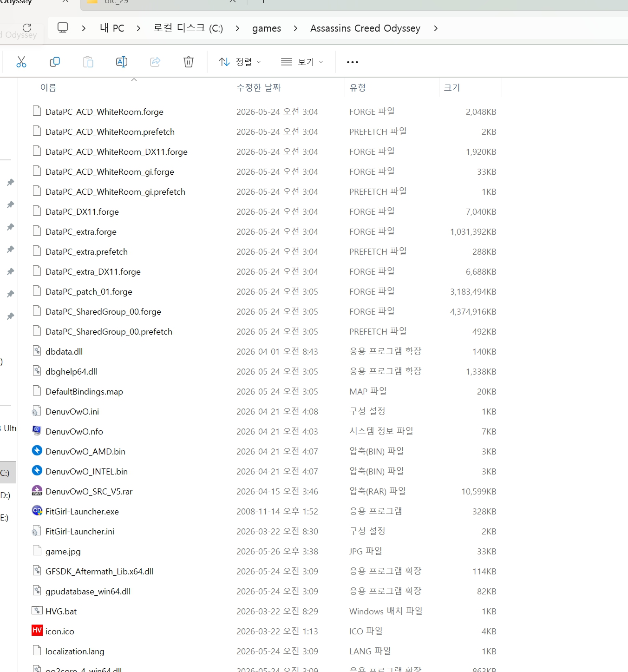This screenshot has width=628, height=672.
Task: Click the 2008-11-14 오후 1:52 date cell
Action: (277, 511)
